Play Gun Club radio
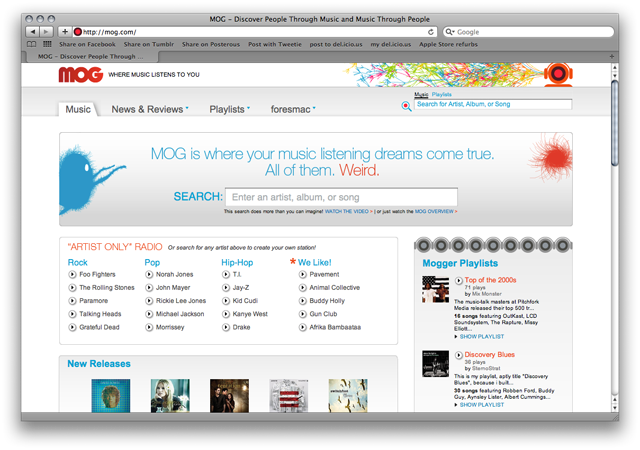This screenshot has width=640, height=450. 302,314
